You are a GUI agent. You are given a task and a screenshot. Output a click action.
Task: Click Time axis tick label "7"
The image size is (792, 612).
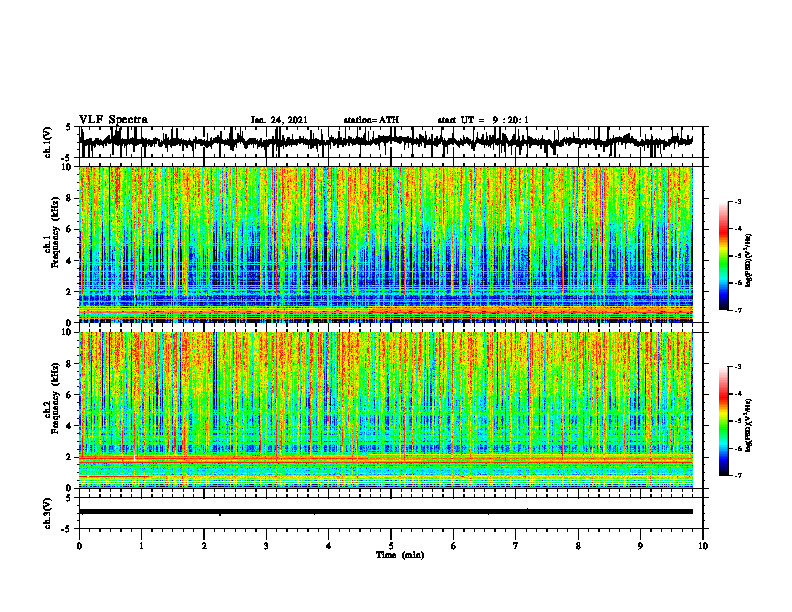516,546
